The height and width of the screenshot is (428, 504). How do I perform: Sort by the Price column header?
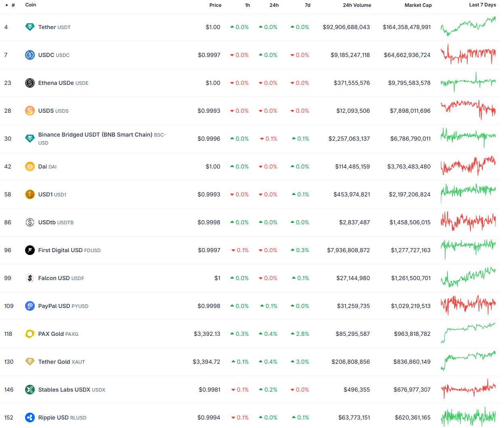click(216, 5)
